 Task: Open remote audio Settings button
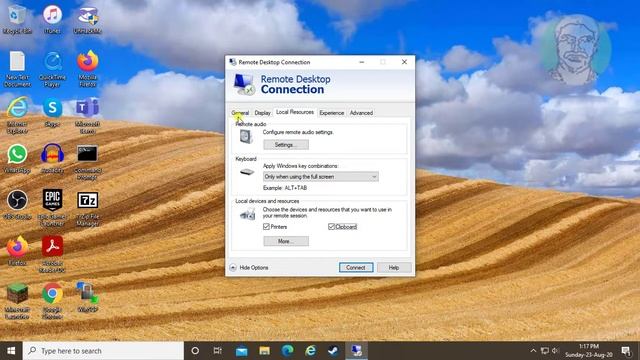286,144
